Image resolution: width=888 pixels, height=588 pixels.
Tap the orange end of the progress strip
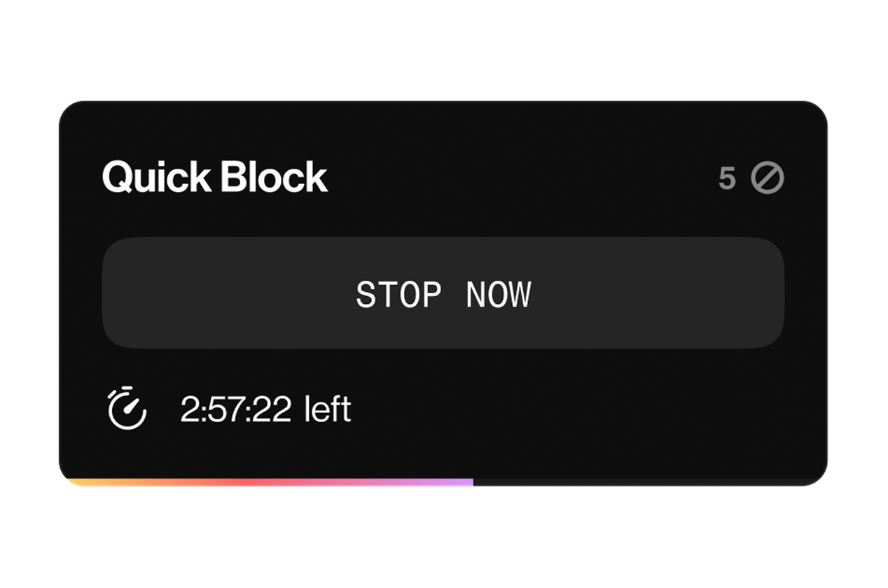pyautogui.click(x=84, y=482)
